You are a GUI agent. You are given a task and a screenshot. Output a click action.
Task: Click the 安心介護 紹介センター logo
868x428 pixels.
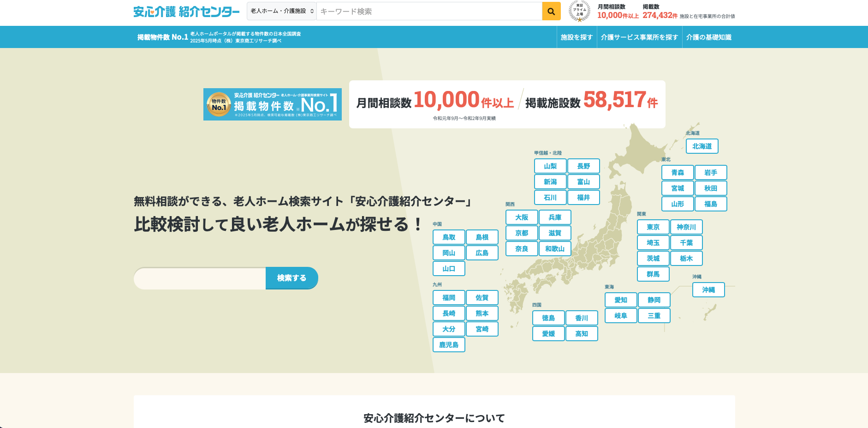tap(186, 12)
